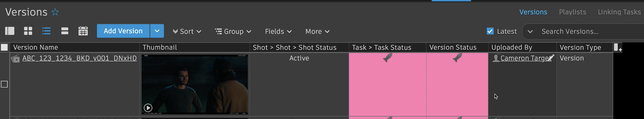Screen dimensions: 644x119
Task: Toggle the sidebar panel view icon
Action: [10, 31]
